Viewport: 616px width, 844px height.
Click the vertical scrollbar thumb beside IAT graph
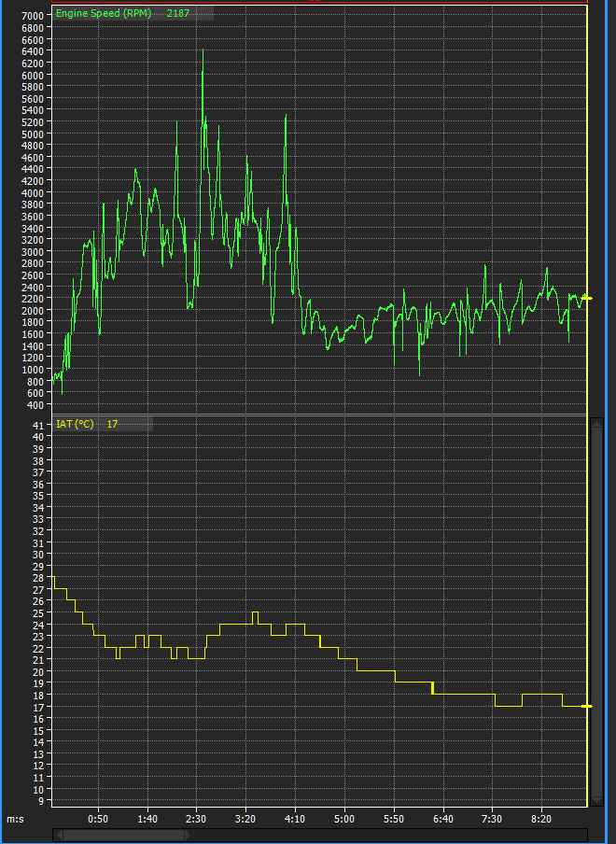[596, 607]
